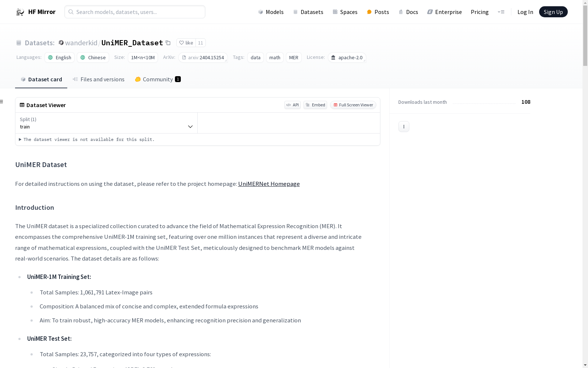The height and width of the screenshot is (368, 588).
Task: Click the Embed button in Dataset Viewer
Action: click(x=315, y=105)
